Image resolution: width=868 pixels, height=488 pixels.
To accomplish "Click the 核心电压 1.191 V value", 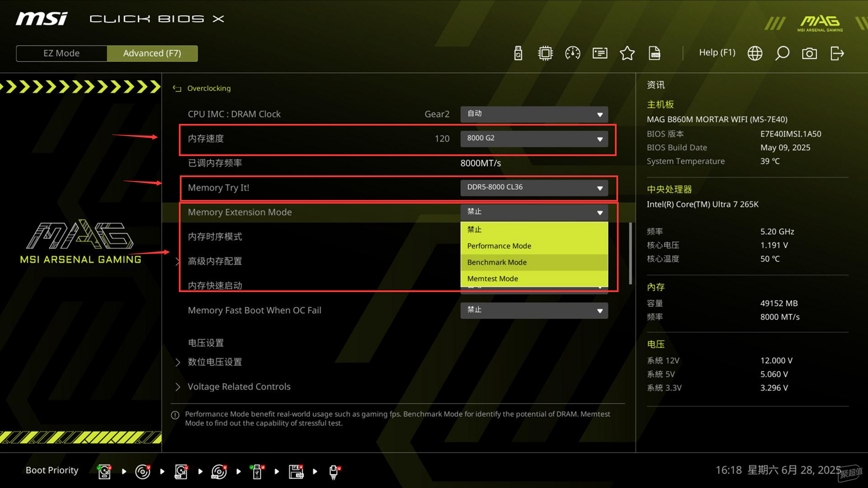I will click(x=774, y=245).
